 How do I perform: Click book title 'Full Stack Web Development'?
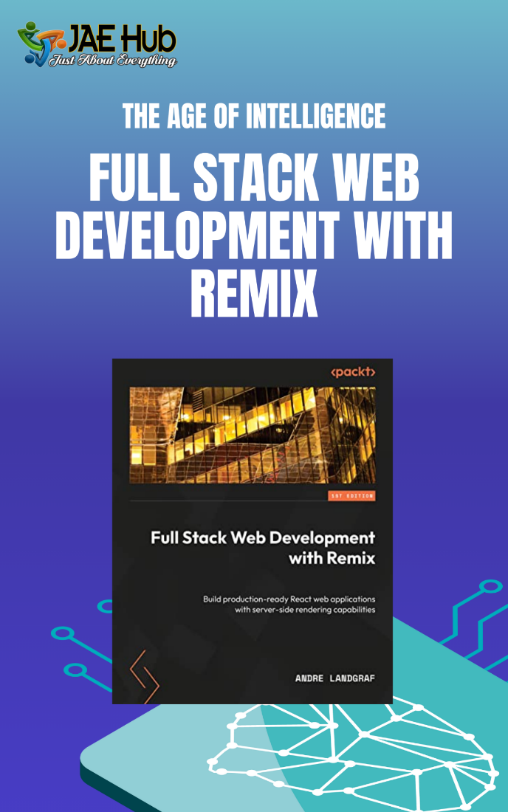263,537
